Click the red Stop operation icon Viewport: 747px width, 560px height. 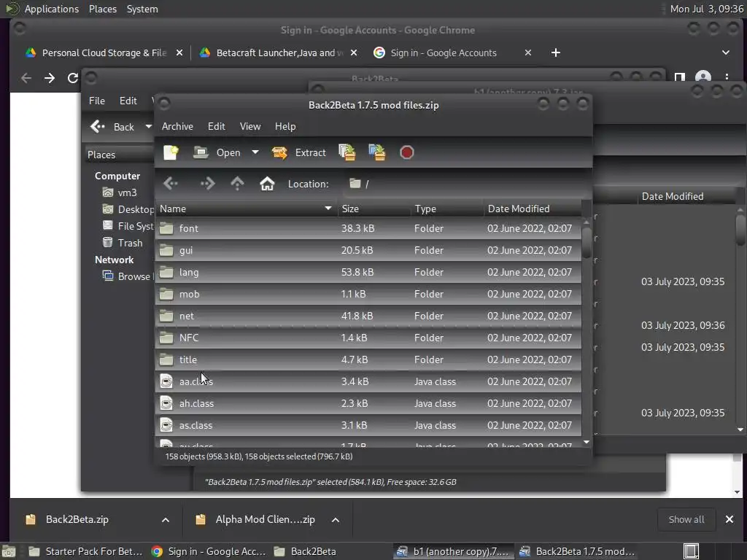point(406,152)
